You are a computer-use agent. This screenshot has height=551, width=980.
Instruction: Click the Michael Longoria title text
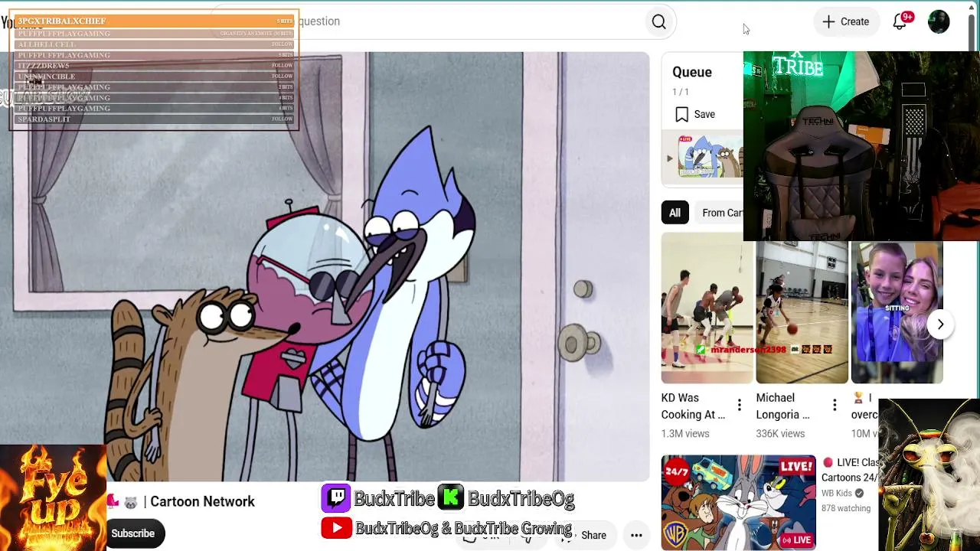(782, 406)
